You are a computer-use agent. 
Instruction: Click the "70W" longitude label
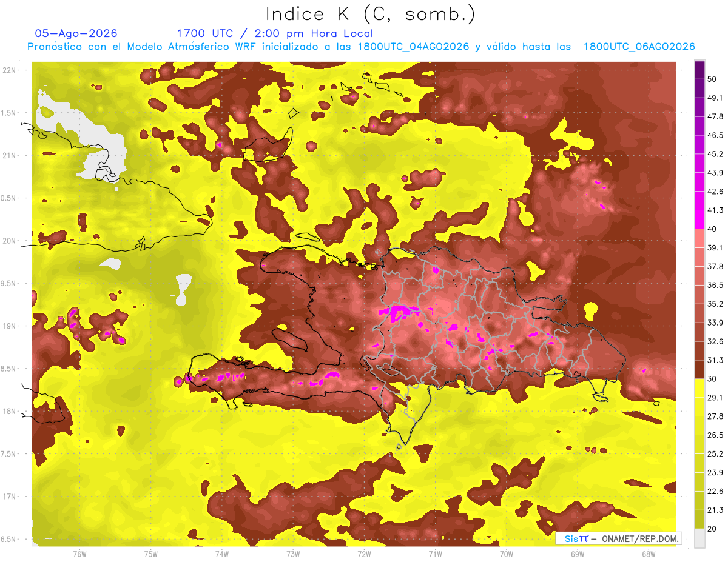tap(507, 554)
